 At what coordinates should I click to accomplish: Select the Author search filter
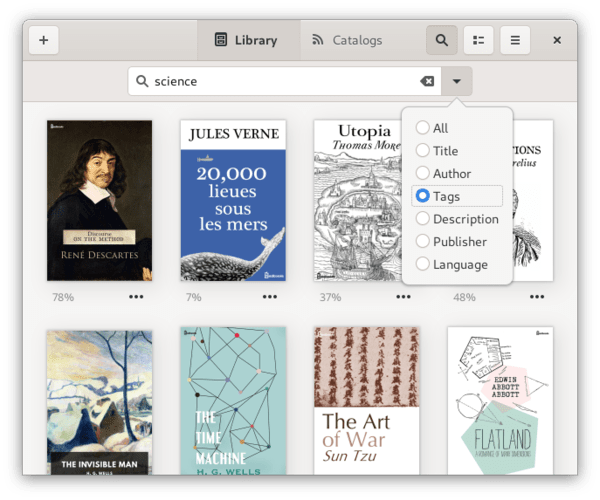pyautogui.click(x=457, y=173)
